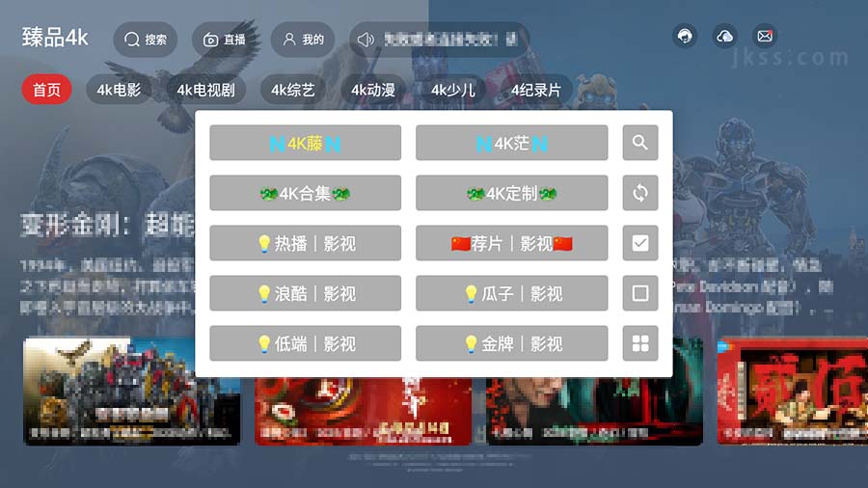
Task: Click the 直播 live TV button
Action: (224, 40)
